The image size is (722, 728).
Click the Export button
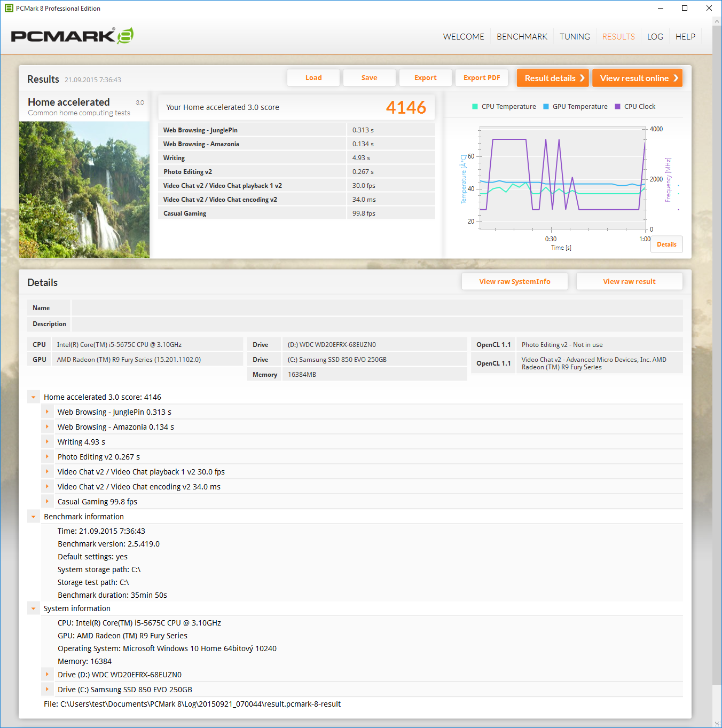coord(426,78)
